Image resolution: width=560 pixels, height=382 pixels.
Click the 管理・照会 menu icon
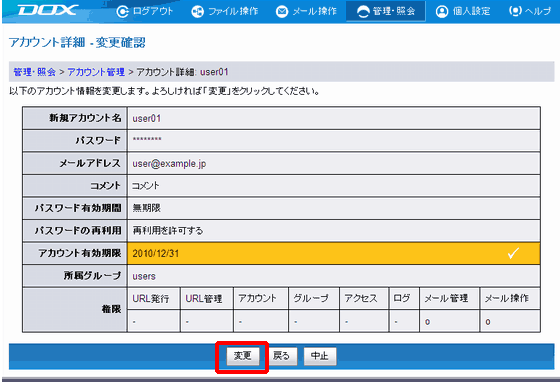[x=363, y=11]
